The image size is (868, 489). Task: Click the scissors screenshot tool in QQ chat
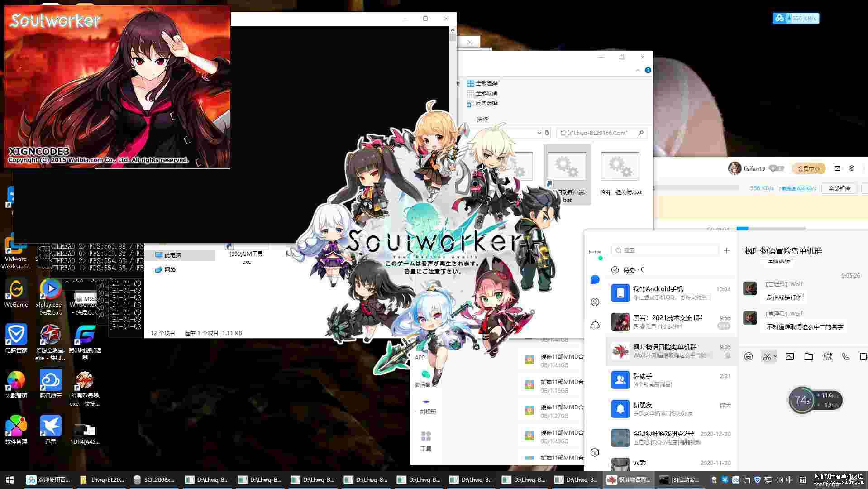(767, 357)
